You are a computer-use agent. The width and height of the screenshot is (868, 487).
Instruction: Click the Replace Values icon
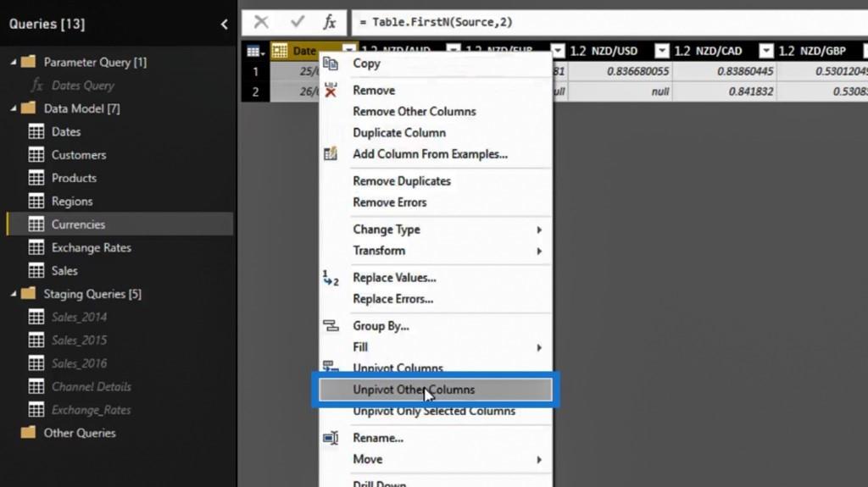click(331, 278)
